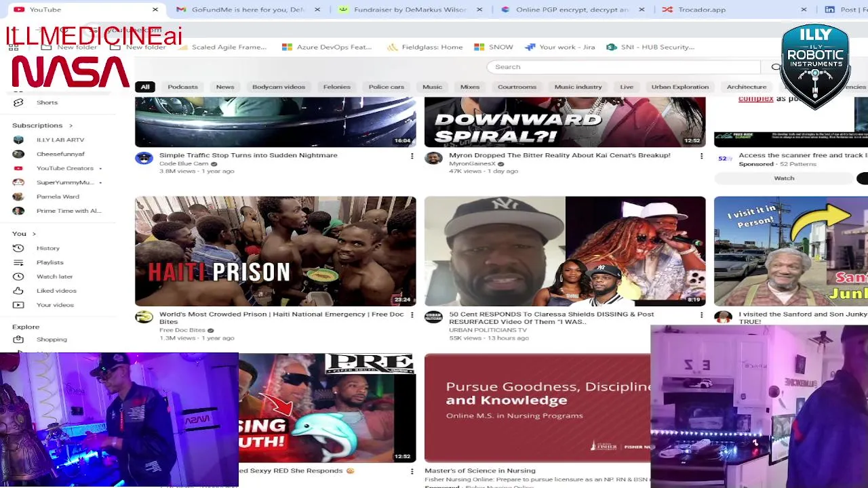Viewport: 868px width, 488px height.
Task: Select the News filter chip
Action: (225, 87)
